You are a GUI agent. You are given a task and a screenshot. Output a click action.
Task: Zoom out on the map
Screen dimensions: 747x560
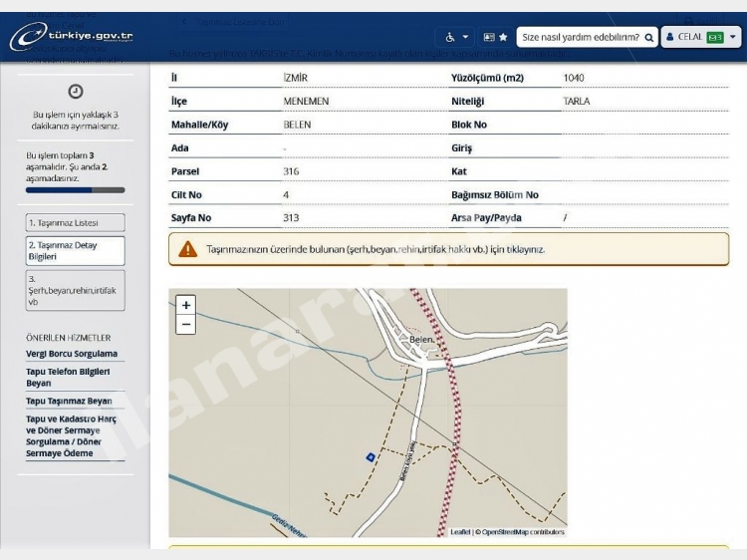click(x=186, y=325)
